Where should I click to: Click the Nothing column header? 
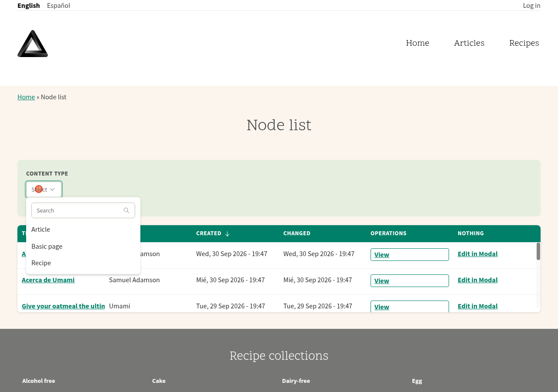(471, 233)
